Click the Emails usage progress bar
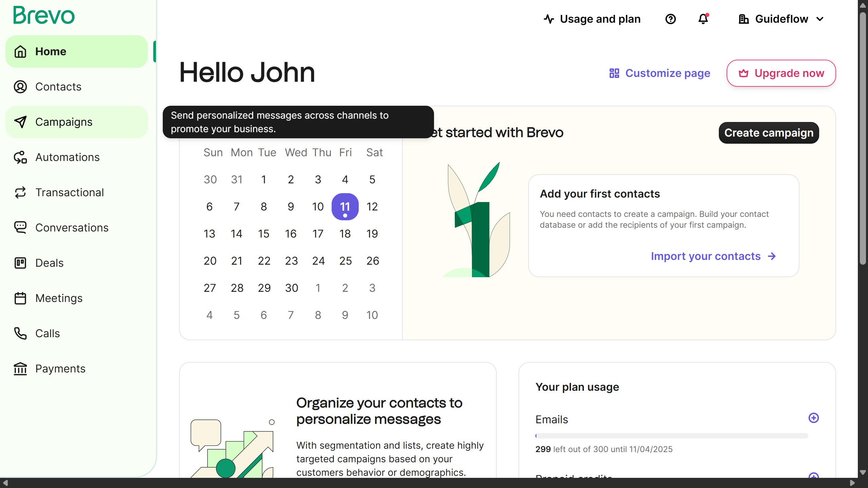 click(673, 436)
